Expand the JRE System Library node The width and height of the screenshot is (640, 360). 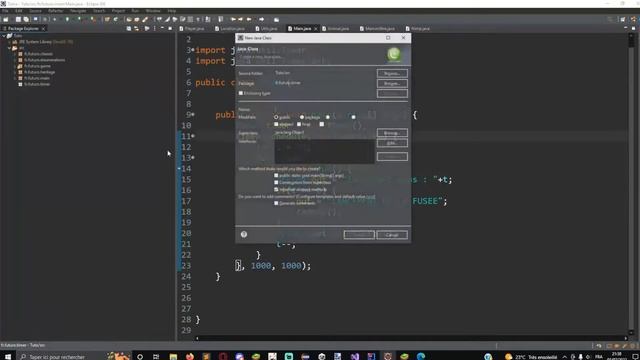[9, 42]
